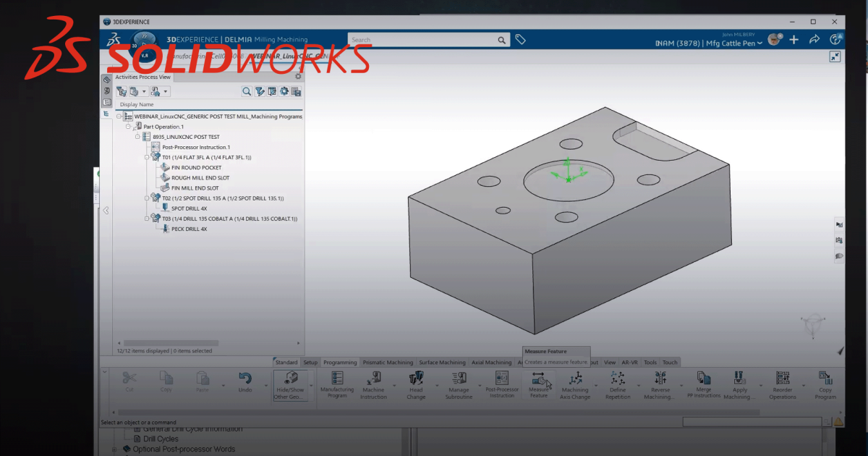This screenshot has height=456, width=868.
Task: Collapse the Part Operation.1 tree node
Action: coord(127,127)
